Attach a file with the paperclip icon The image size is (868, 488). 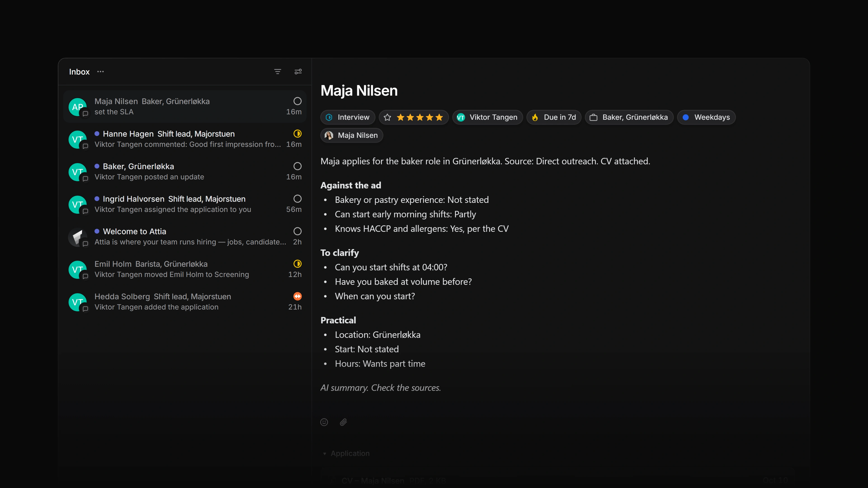coord(343,422)
